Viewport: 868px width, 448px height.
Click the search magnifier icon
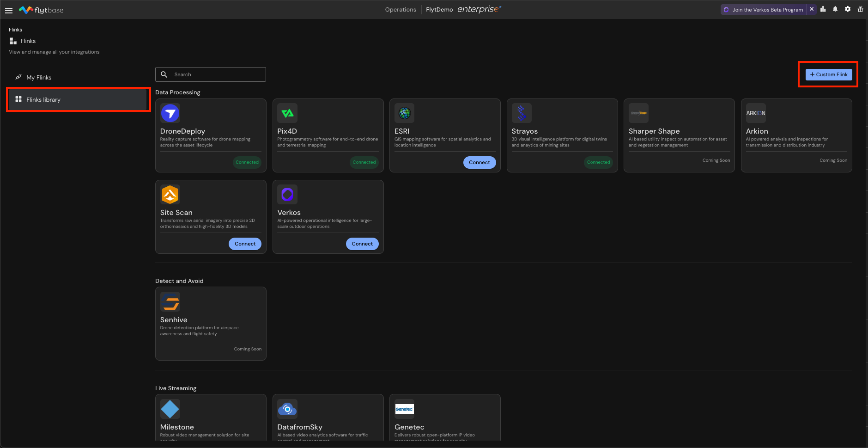[164, 74]
